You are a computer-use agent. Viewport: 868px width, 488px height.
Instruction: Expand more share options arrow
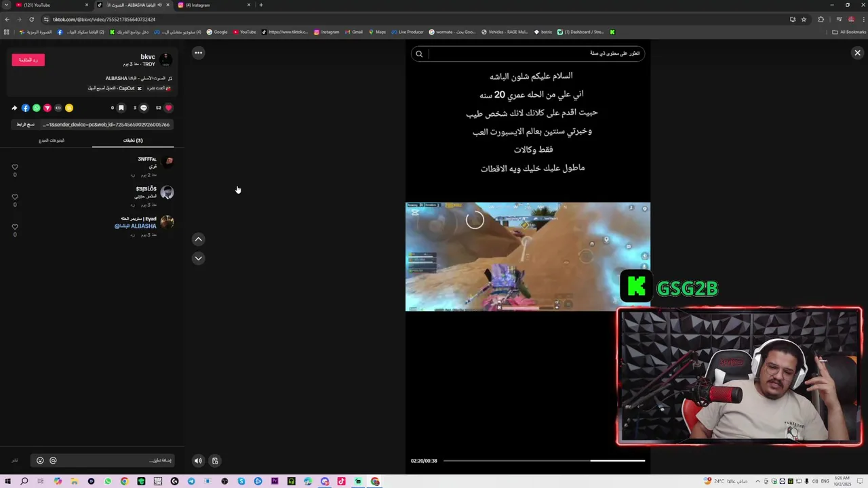14,108
